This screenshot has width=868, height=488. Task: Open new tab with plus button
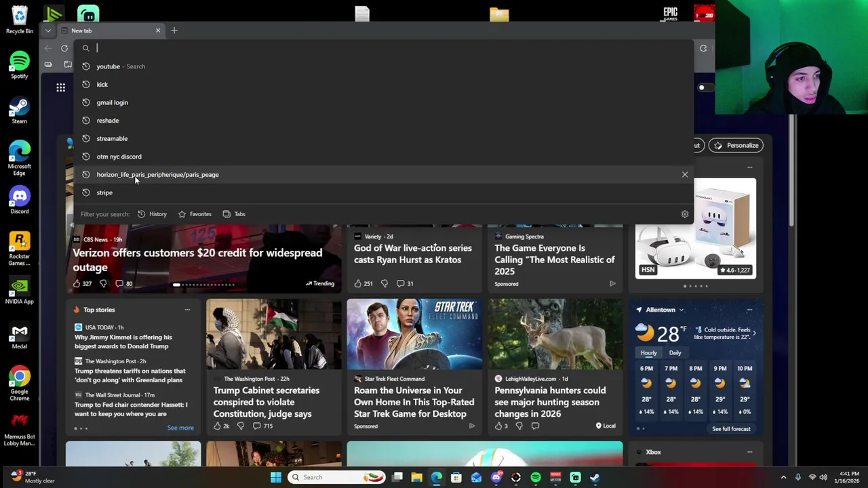click(x=174, y=30)
